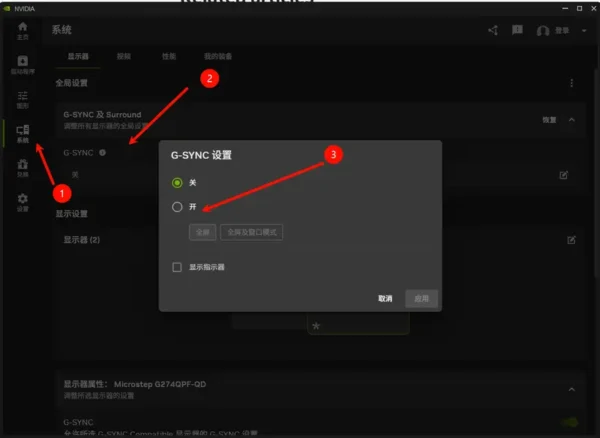Open the 设置 gear sidebar icon
Image resolution: width=600 pixels, height=438 pixels.
(23, 203)
